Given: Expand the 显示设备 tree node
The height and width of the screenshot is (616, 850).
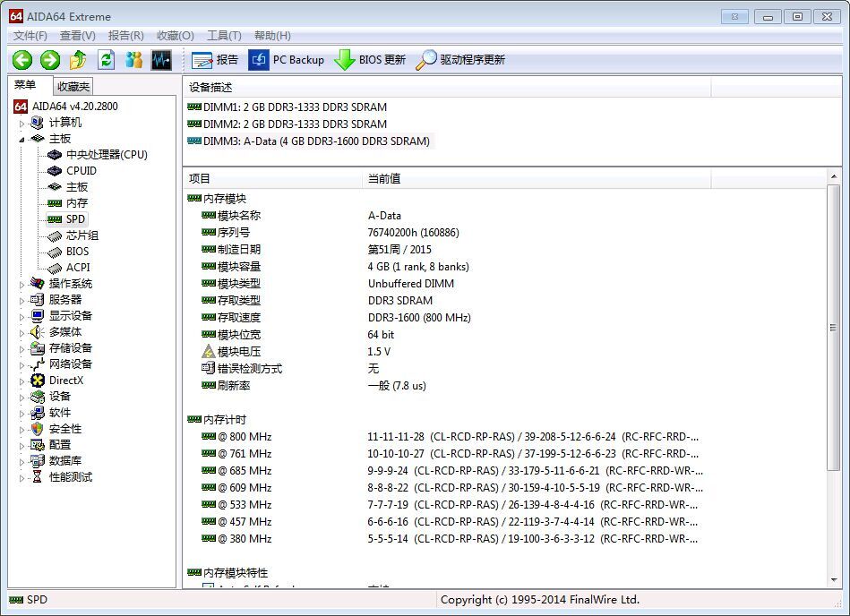Looking at the screenshot, I should coord(21,317).
